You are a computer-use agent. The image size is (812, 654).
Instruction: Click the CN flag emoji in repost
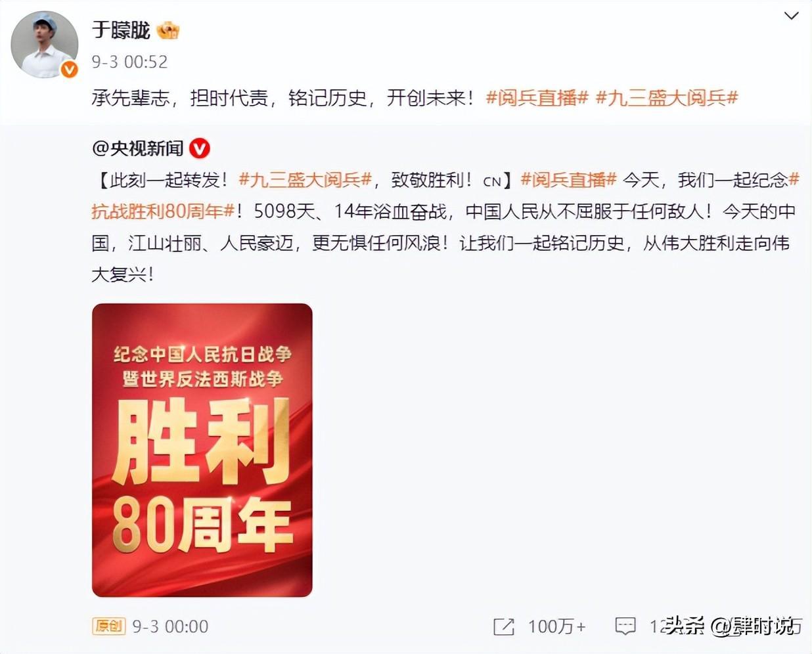pos(492,181)
